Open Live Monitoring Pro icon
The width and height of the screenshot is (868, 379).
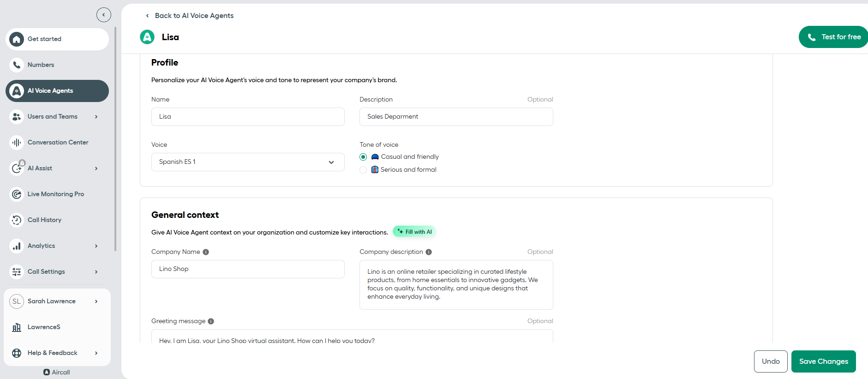[17, 194]
